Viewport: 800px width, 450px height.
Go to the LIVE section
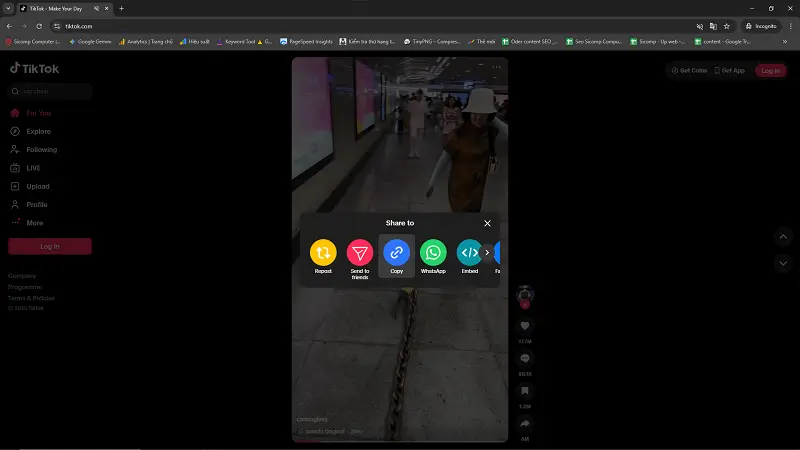26,168
